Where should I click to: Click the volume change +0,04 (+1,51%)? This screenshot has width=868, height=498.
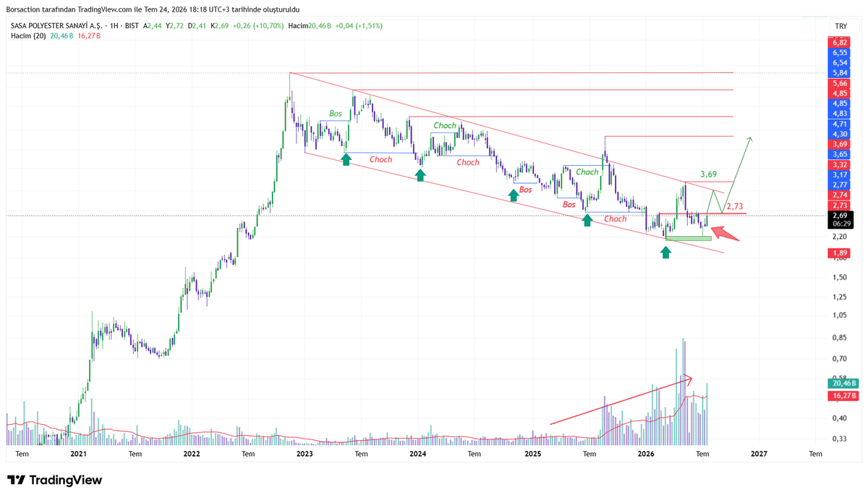[357, 25]
